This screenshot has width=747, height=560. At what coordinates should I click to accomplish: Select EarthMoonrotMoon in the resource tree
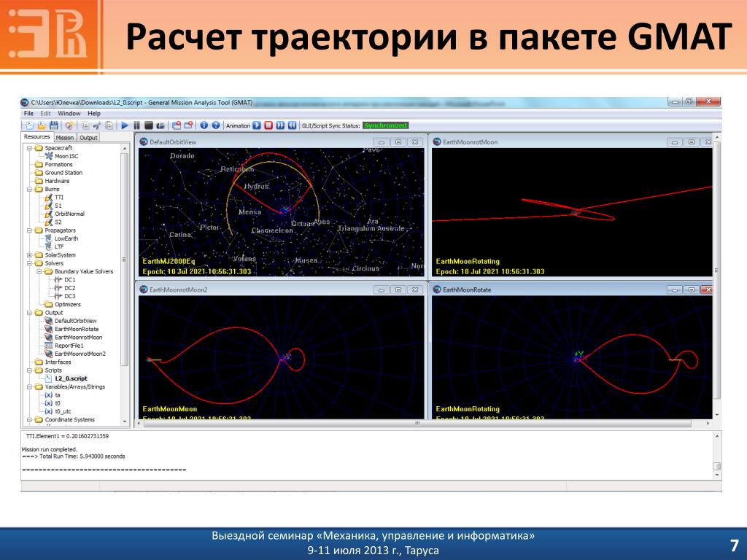point(78,338)
